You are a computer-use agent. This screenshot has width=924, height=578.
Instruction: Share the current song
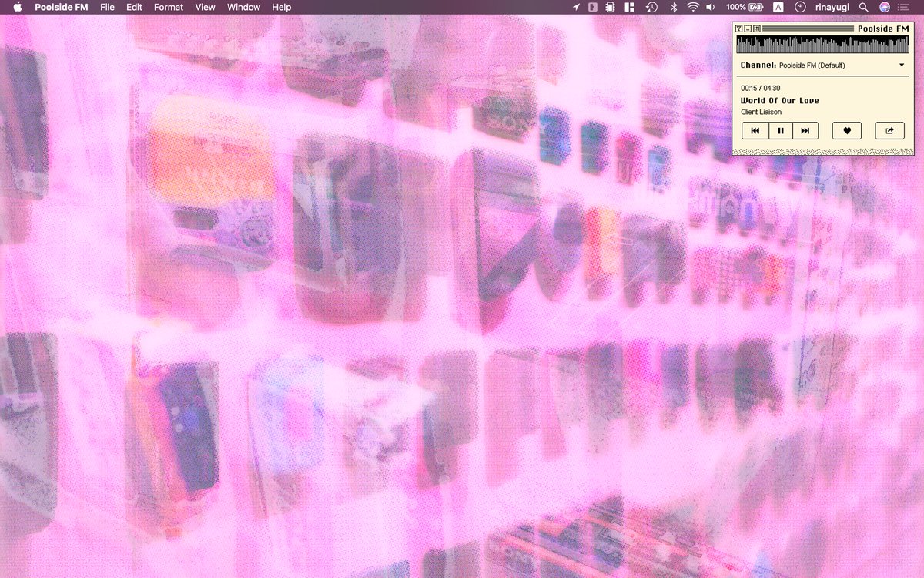pos(889,130)
